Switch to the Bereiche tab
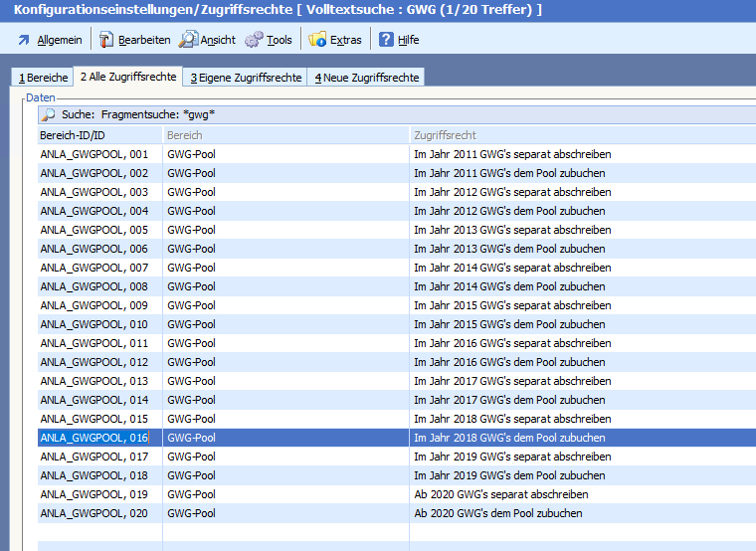This screenshot has width=756, height=551. pyautogui.click(x=43, y=78)
